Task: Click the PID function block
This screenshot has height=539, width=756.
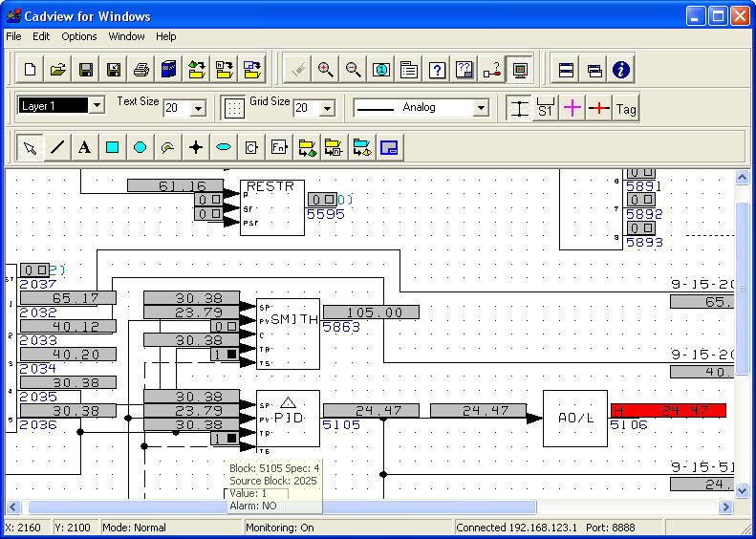Action: pos(288,419)
